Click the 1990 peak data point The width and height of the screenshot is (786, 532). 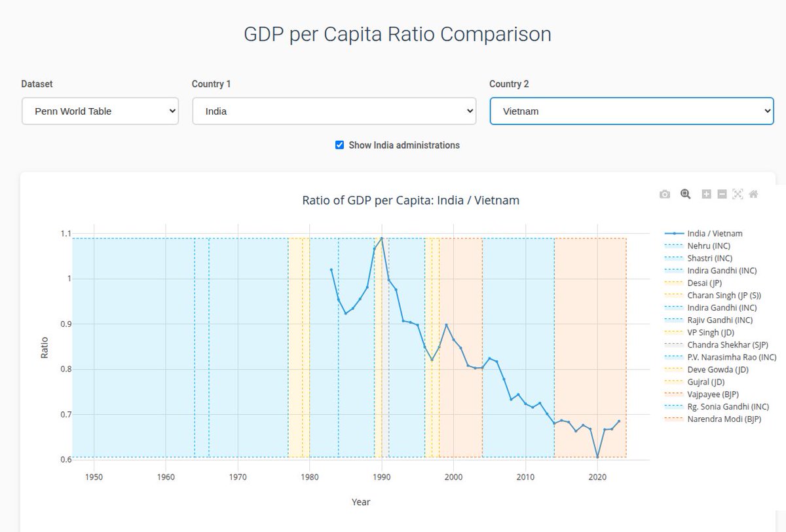click(x=382, y=238)
